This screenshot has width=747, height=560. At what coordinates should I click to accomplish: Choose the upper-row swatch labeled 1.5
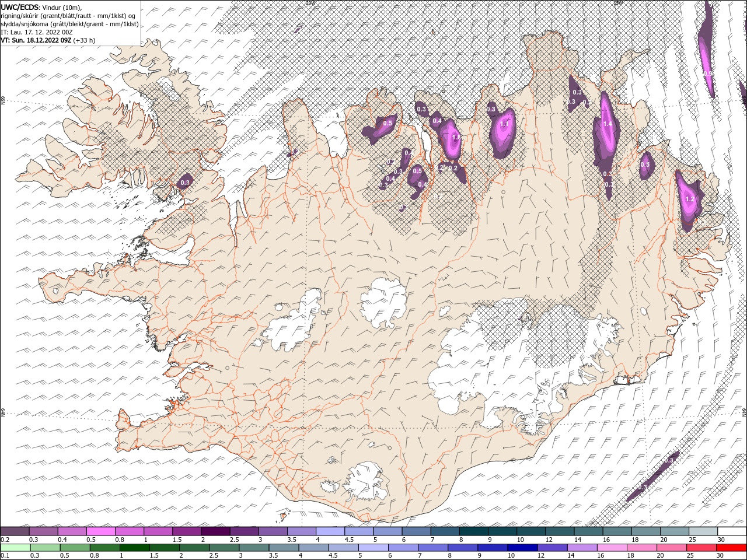(187, 531)
